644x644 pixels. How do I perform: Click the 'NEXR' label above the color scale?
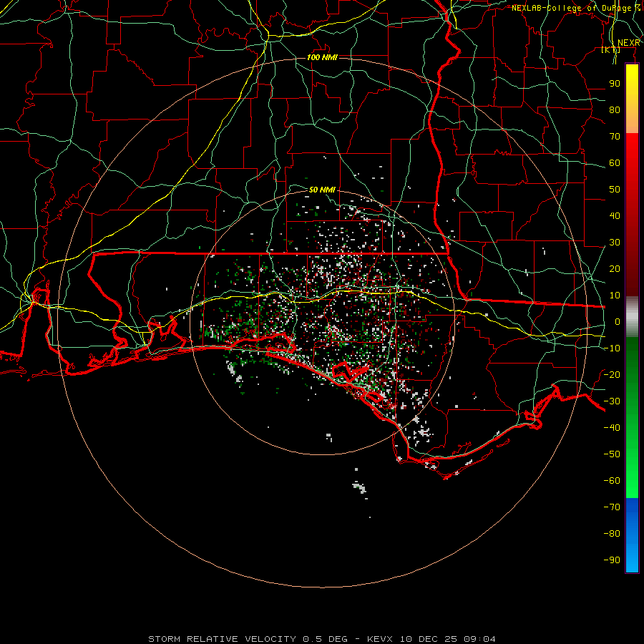629,43
